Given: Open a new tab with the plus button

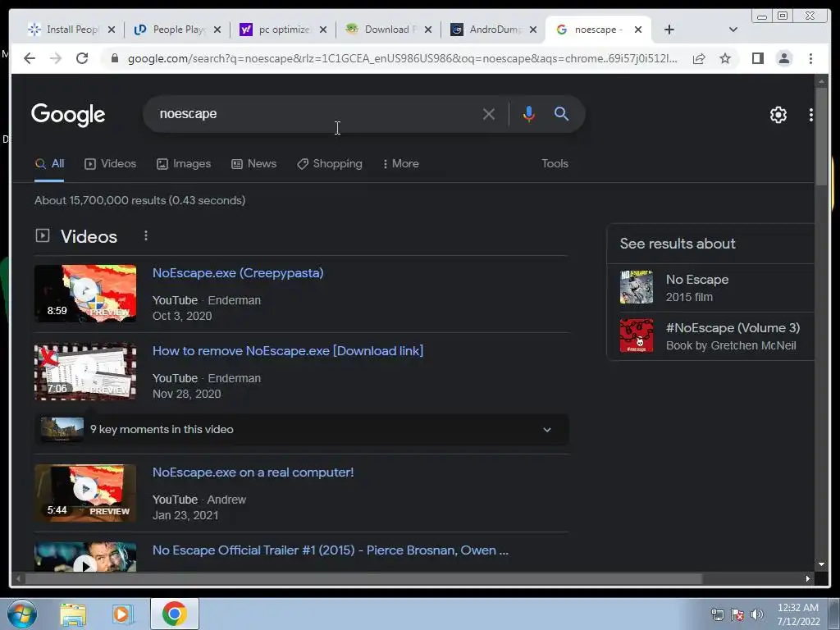Looking at the screenshot, I should [669, 30].
